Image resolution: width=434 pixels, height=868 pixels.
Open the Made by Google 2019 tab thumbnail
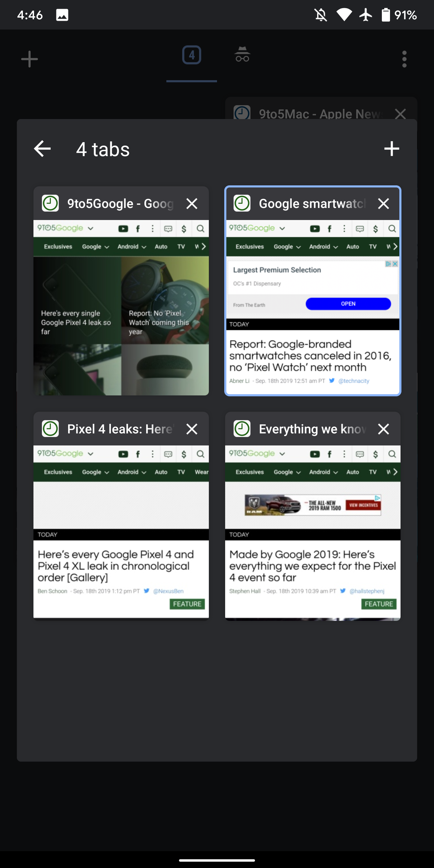click(x=313, y=533)
